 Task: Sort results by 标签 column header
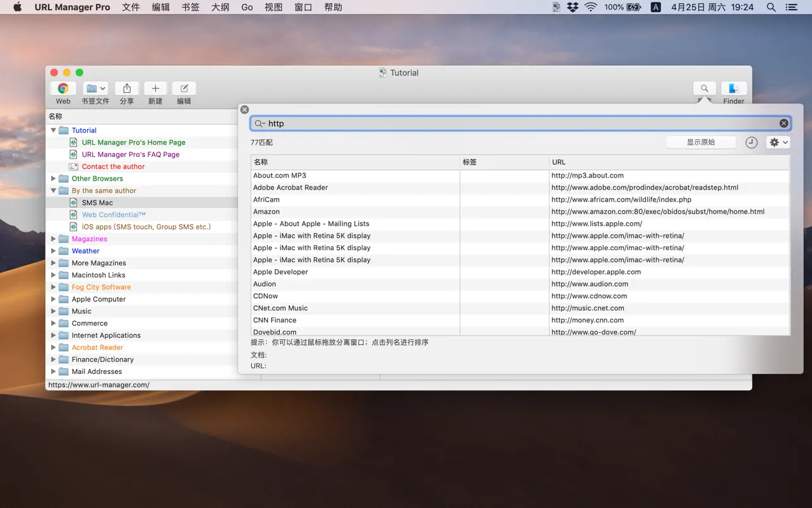click(x=505, y=162)
